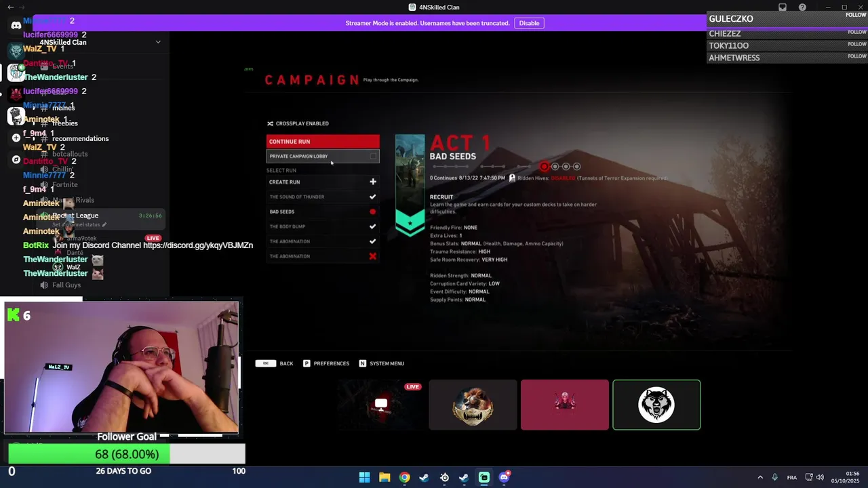Open File Explorer from taskbar
This screenshot has height=488, width=868.
pos(384,477)
